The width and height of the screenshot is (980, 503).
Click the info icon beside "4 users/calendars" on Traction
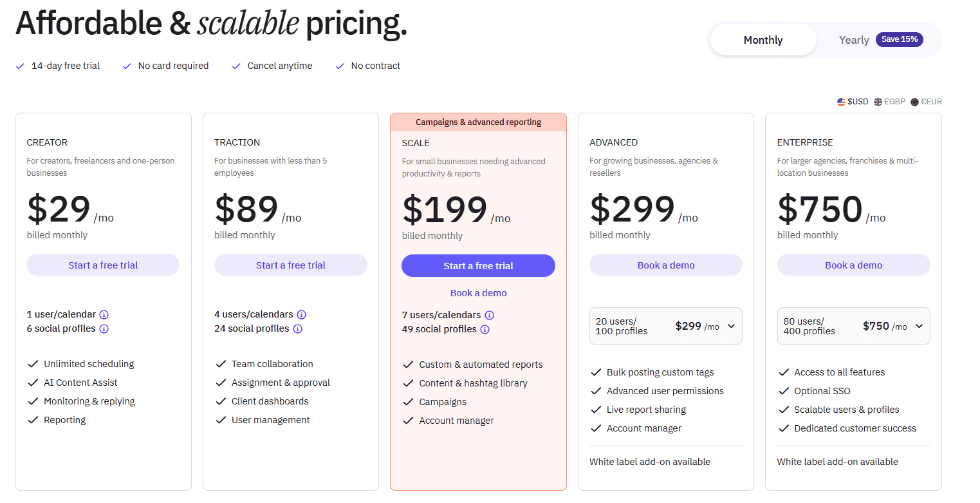point(302,314)
